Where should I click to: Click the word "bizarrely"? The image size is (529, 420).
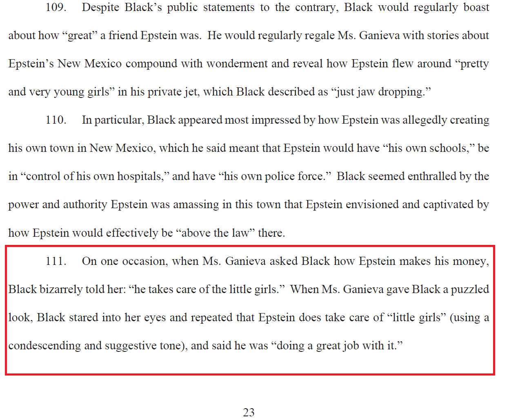[61, 289]
